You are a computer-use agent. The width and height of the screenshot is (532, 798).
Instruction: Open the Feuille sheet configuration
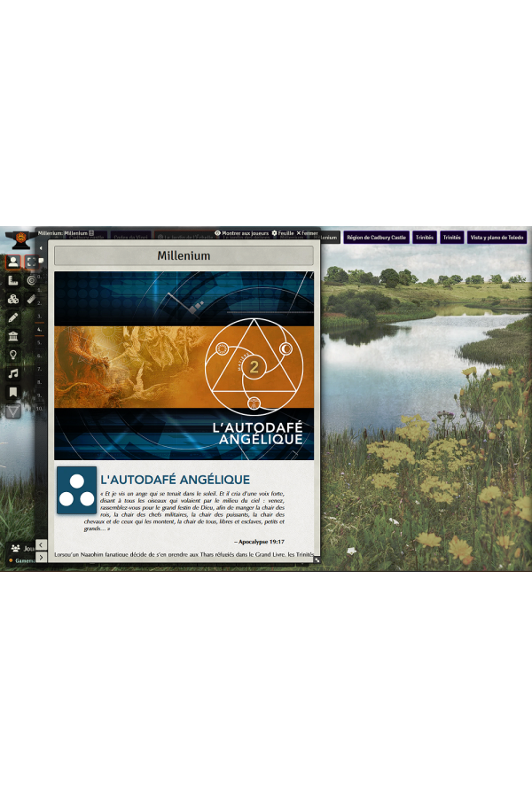(283, 233)
